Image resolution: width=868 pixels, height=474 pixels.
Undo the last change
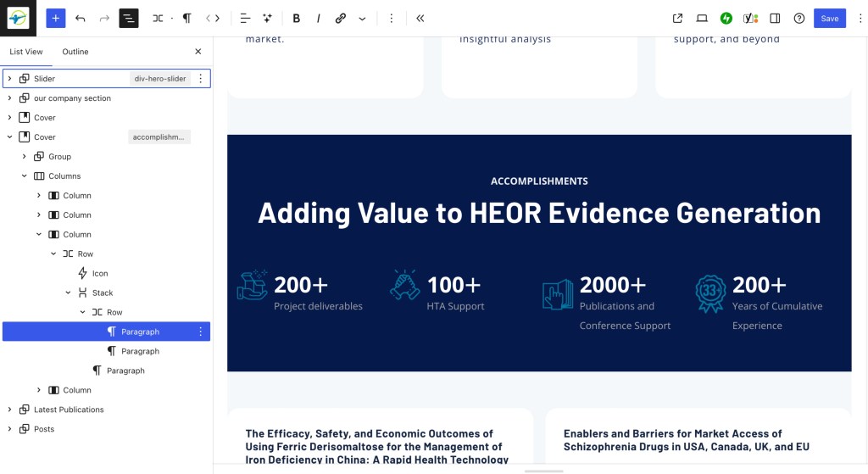[80, 18]
